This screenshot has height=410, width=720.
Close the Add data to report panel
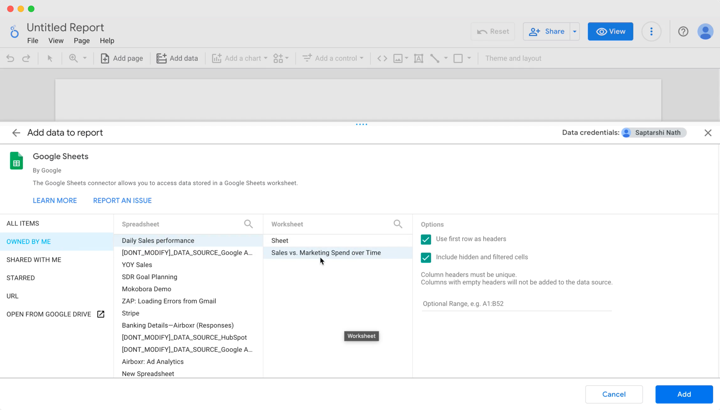click(708, 133)
